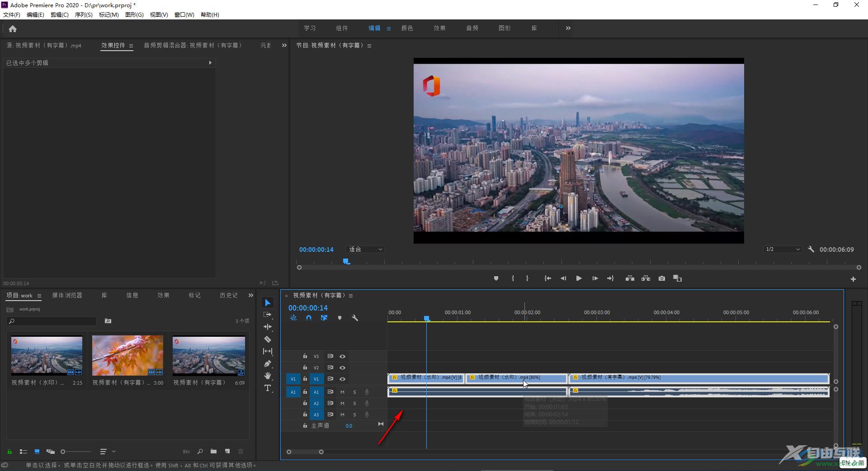The width and height of the screenshot is (868, 471).
Task: Click the Home icon
Action: pyautogui.click(x=13, y=28)
